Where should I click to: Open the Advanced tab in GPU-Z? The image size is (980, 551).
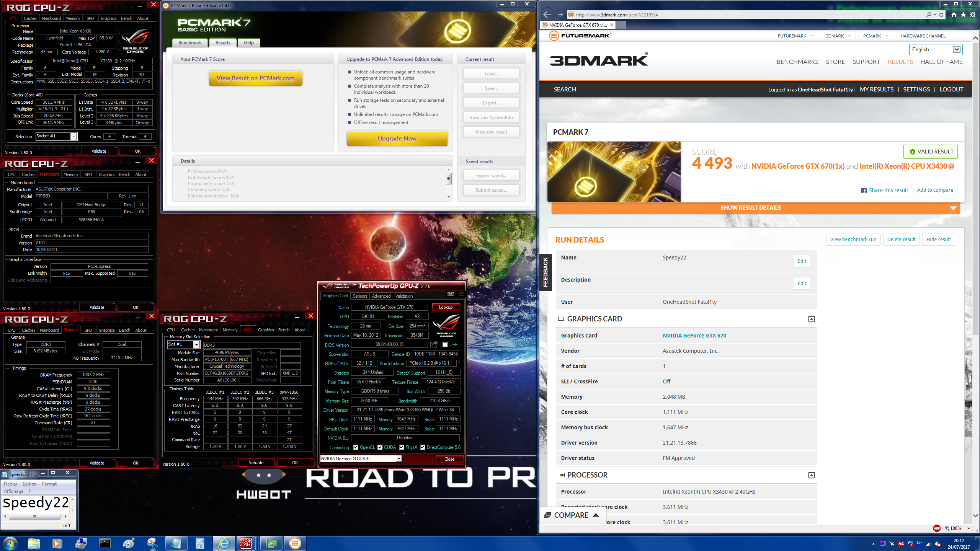[381, 296]
